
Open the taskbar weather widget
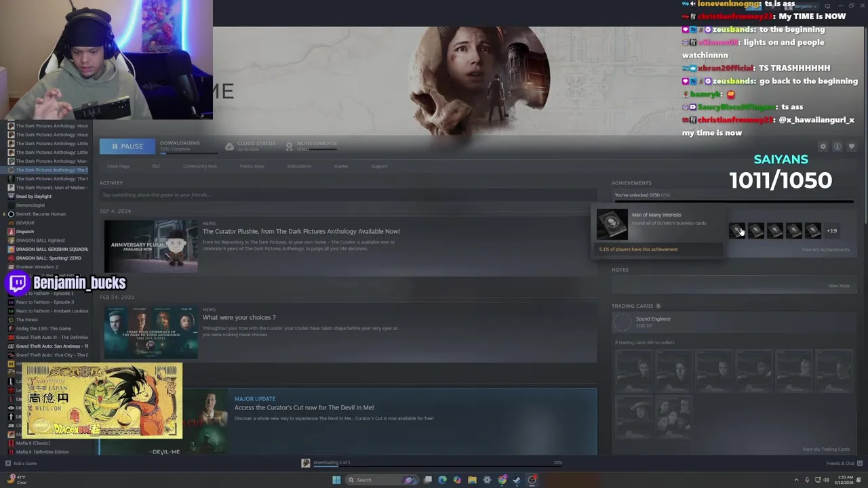tap(16, 480)
